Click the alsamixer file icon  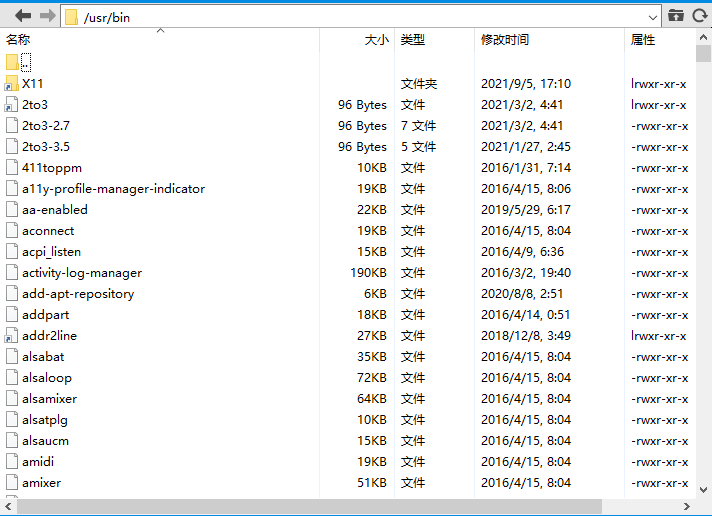click(12, 398)
